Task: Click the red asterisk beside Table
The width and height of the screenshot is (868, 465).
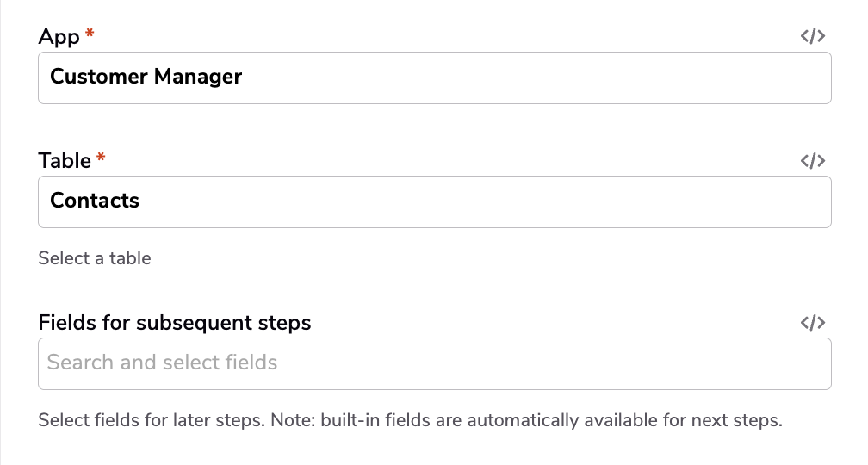Action: (x=101, y=158)
